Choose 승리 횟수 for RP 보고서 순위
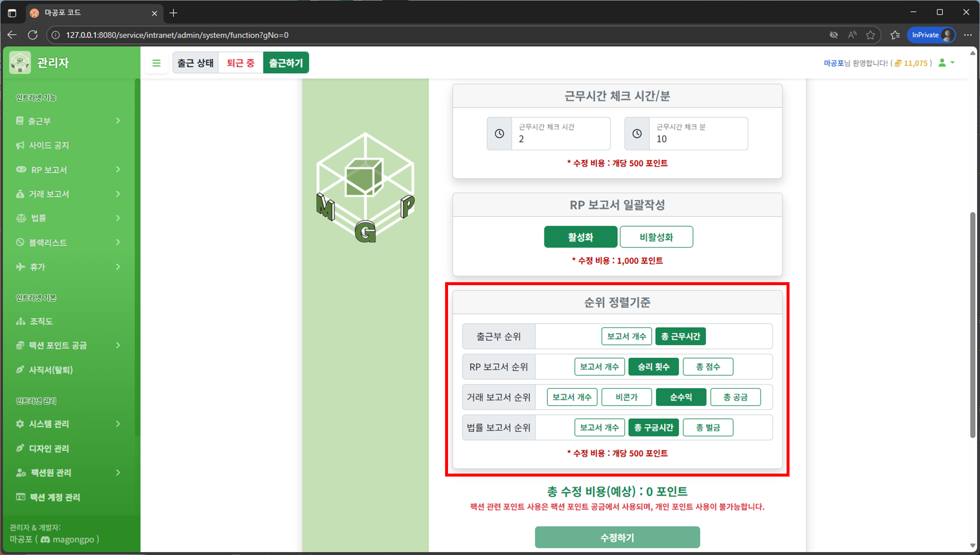The image size is (980, 555). pyautogui.click(x=654, y=367)
